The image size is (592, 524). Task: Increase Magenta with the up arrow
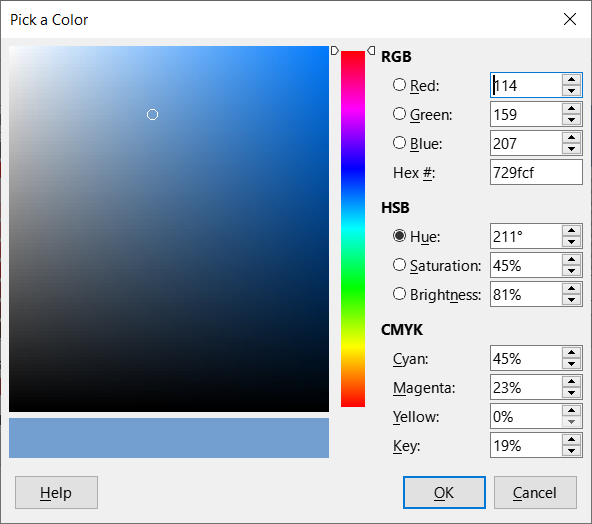tap(571, 381)
